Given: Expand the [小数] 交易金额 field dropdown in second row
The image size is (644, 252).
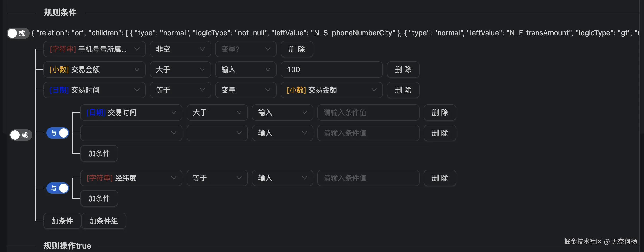Looking at the screenshot, I should (x=94, y=70).
